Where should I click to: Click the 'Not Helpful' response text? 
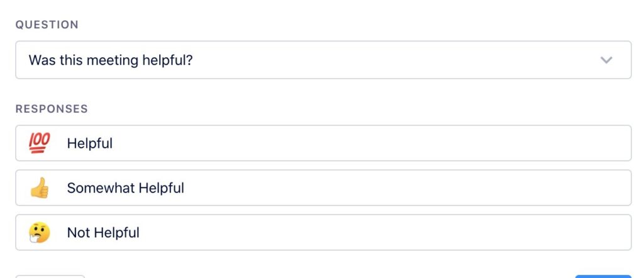pyautogui.click(x=103, y=233)
